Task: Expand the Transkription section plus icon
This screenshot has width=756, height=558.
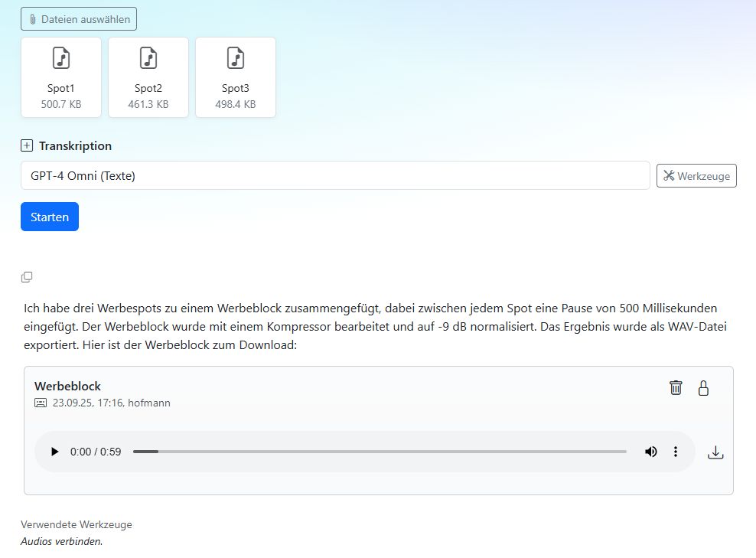Action: pos(27,145)
